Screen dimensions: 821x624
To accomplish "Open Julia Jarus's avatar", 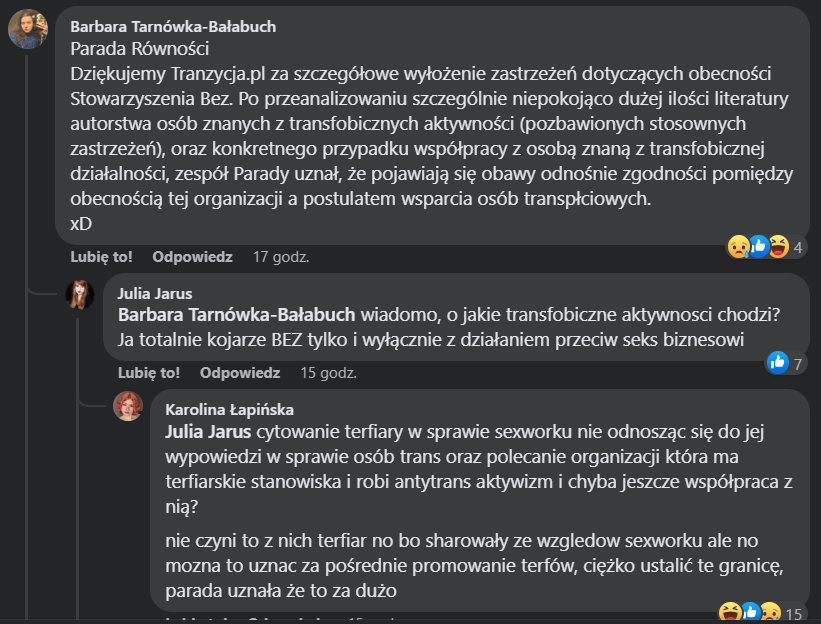I will point(80,294).
